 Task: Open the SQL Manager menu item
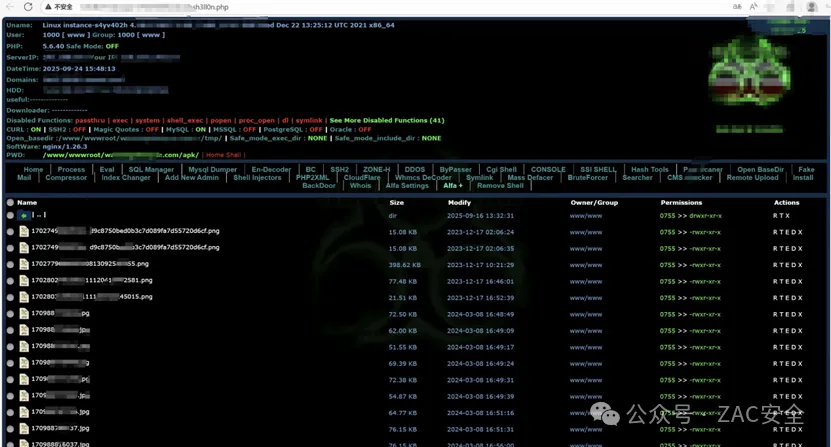[151, 170]
